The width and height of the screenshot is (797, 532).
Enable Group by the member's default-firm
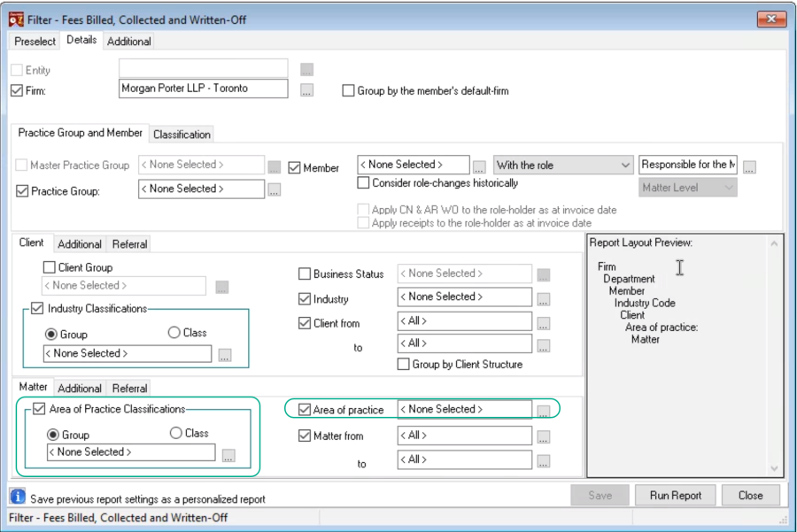pyautogui.click(x=348, y=91)
